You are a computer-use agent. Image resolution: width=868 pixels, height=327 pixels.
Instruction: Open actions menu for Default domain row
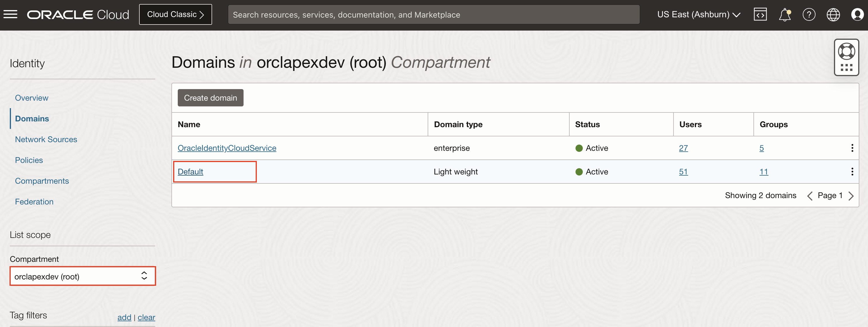pos(852,171)
